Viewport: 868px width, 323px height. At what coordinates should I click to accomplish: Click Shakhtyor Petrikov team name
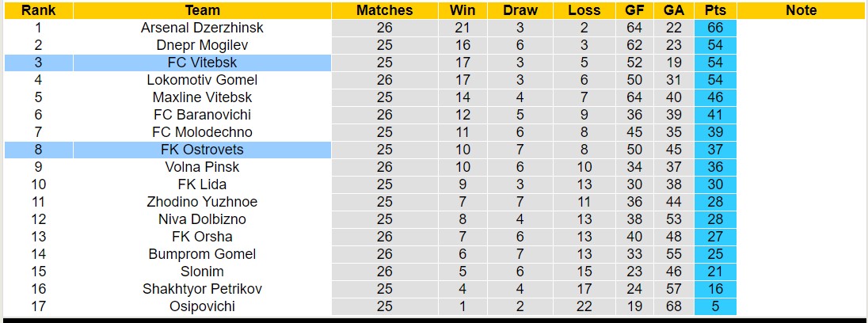202,289
